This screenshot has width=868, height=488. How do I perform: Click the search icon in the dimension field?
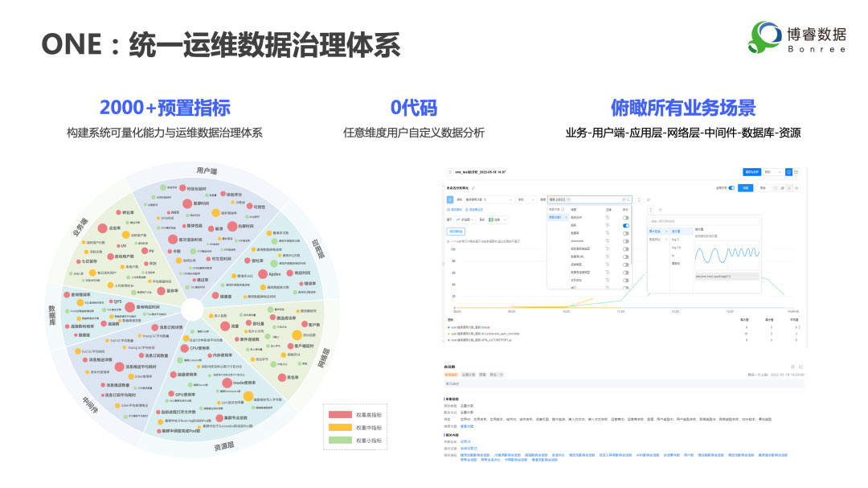[x=629, y=199]
